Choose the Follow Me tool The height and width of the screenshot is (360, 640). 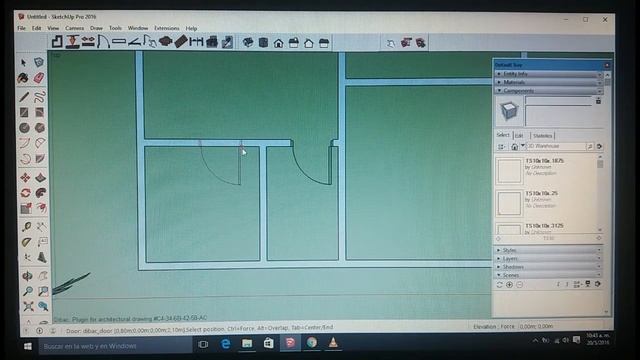click(x=41, y=193)
